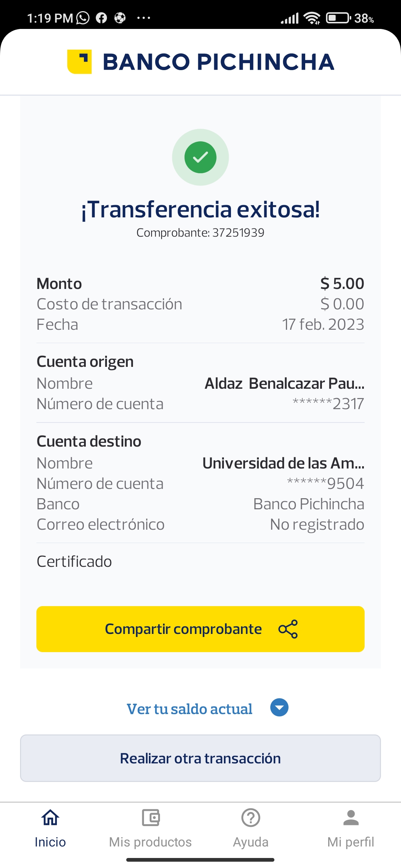Tap the Facebook notification icon in status bar

[101, 18]
